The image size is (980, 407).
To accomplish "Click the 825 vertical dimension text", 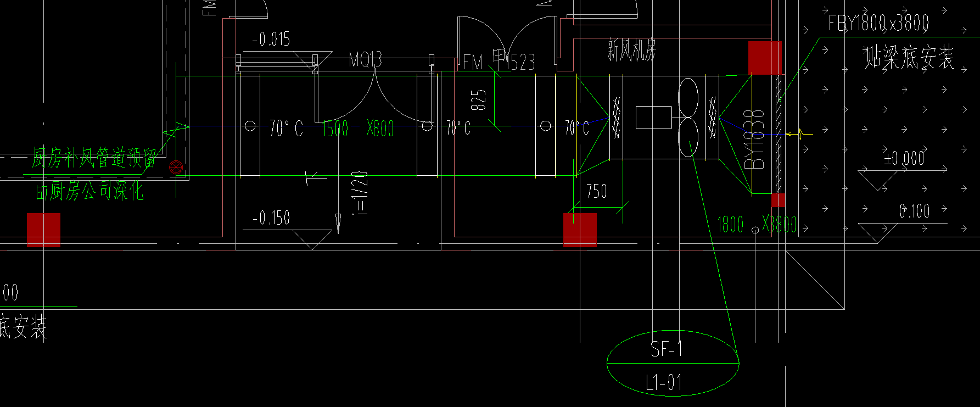I will (x=478, y=101).
